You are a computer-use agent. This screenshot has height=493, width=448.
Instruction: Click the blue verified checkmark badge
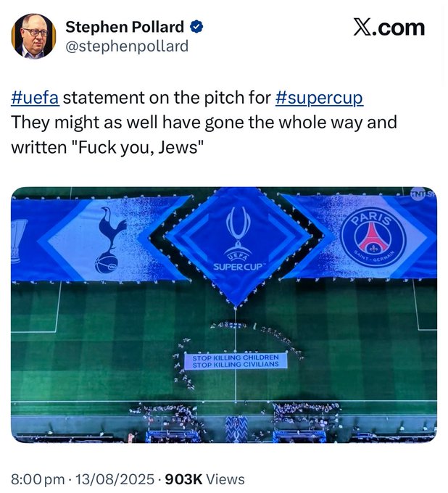point(196,27)
